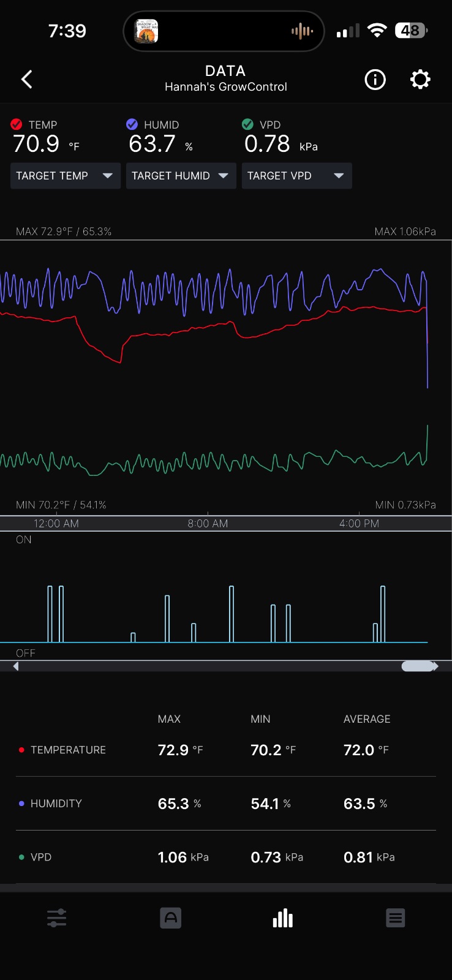Viewport: 452px width, 980px height.
Task: Open the log list tab icon
Action: pos(396,918)
